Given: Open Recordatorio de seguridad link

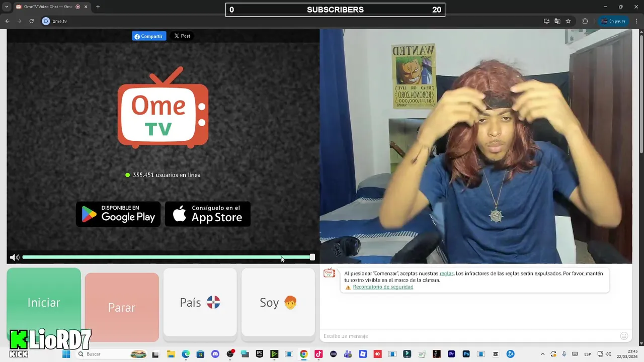Looking at the screenshot, I should click(383, 287).
